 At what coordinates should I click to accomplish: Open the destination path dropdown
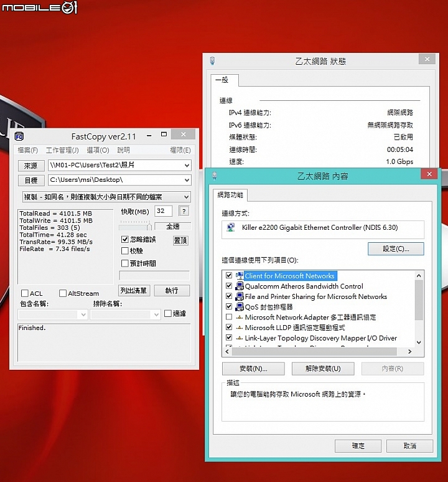(187, 180)
